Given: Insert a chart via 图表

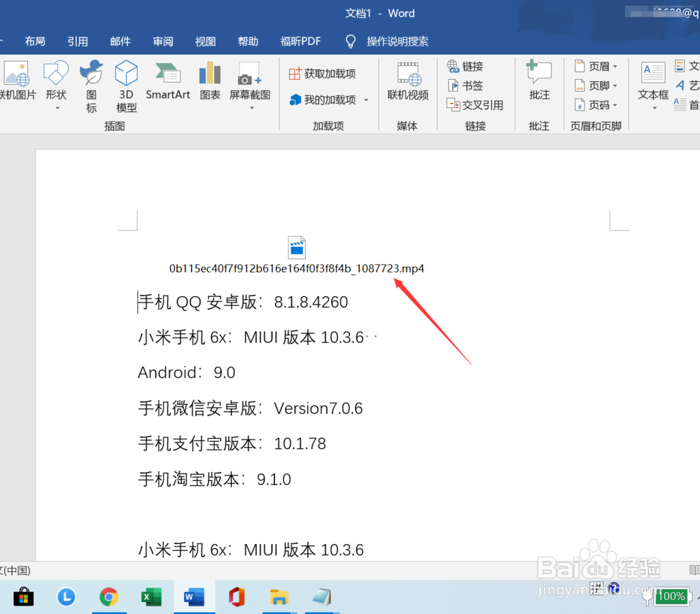Looking at the screenshot, I should 210,81.
